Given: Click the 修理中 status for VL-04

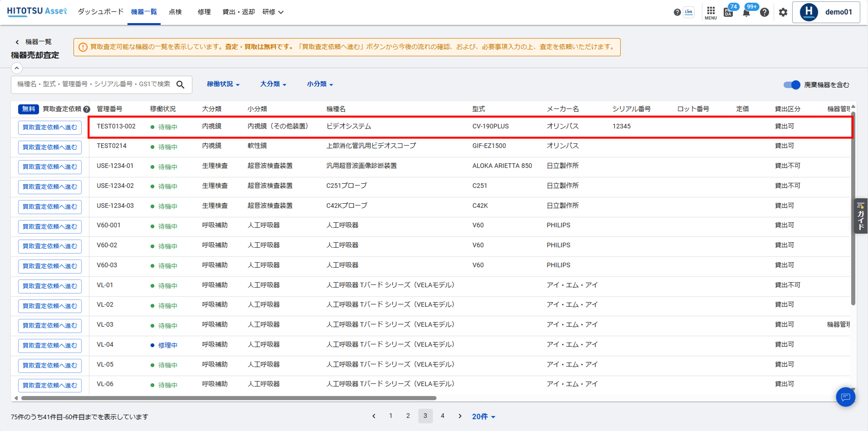Looking at the screenshot, I should (x=164, y=345).
